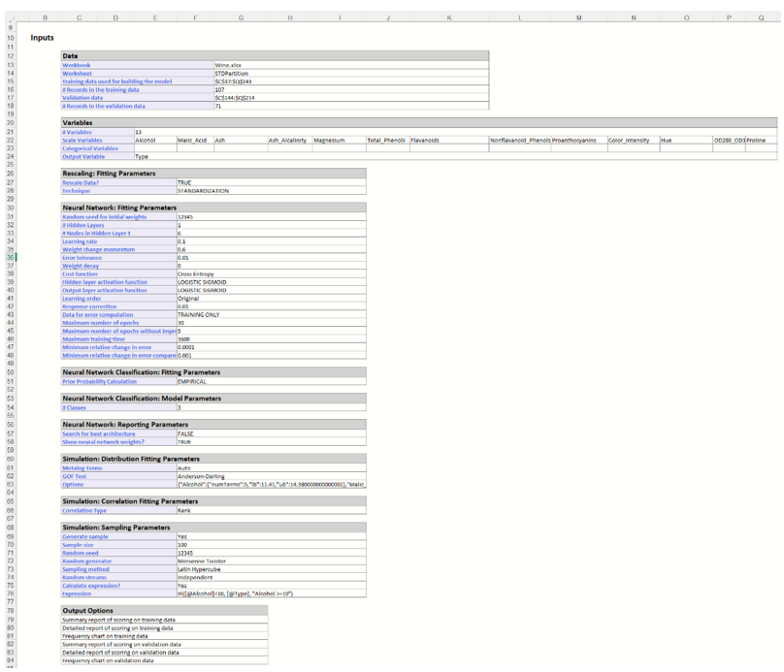Click the Inputs heading cell

[43, 38]
